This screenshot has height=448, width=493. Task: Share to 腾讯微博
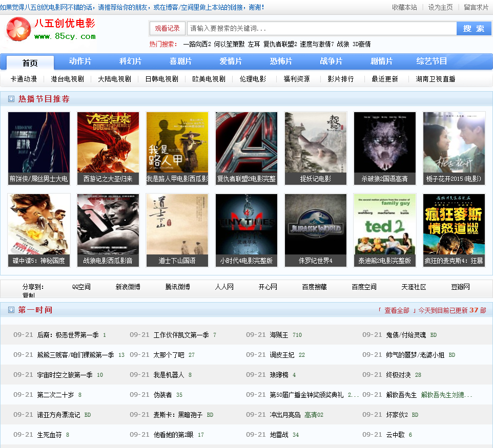178,287
